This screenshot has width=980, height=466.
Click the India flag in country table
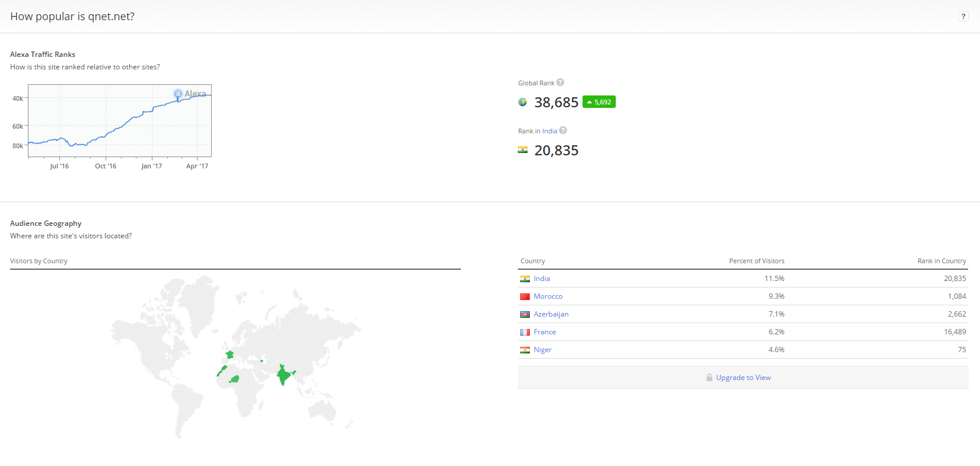pos(525,279)
